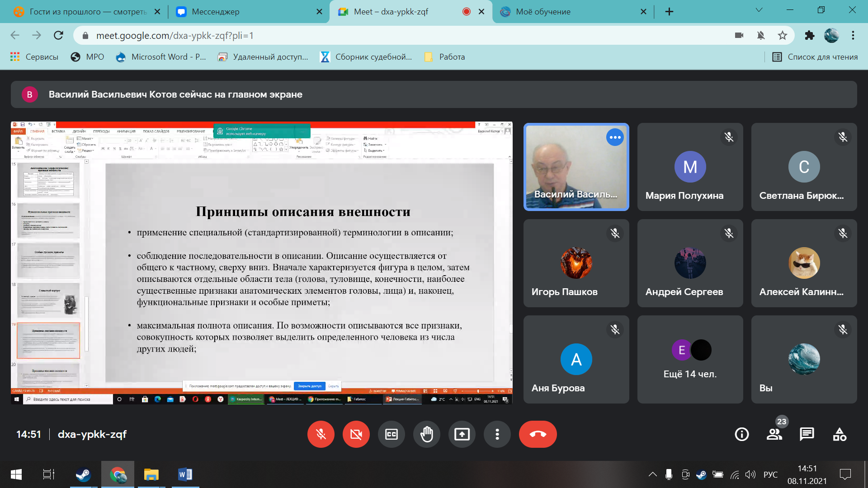The image size is (868, 488).
Task: Show everyone participants panel
Action: tap(774, 434)
